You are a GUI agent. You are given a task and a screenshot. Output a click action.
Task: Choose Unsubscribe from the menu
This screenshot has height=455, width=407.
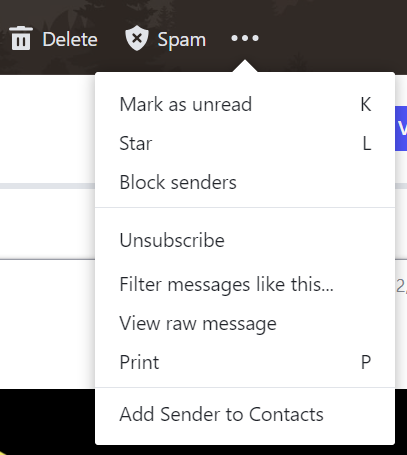245,240
